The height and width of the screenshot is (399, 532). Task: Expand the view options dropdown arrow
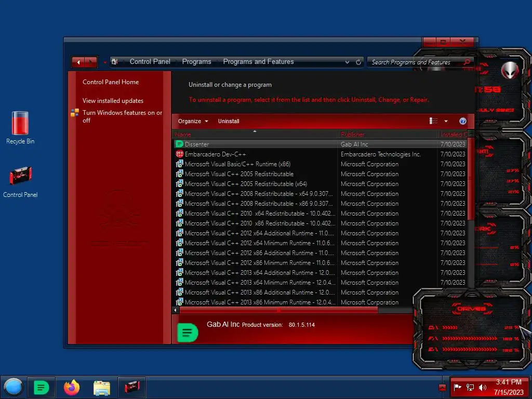(x=446, y=121)
